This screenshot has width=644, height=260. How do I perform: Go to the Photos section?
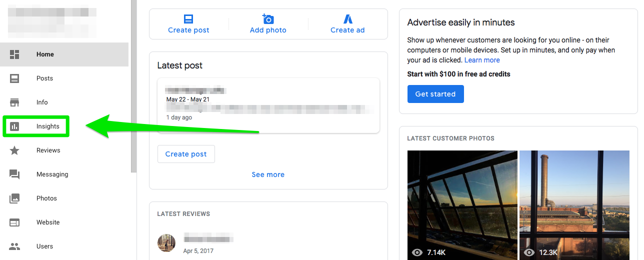coord(64,198)
